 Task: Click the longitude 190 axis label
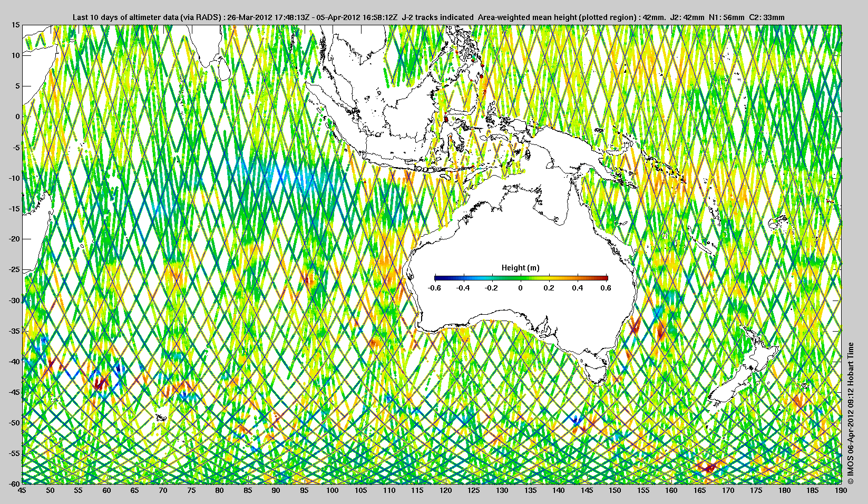point(841,490)
